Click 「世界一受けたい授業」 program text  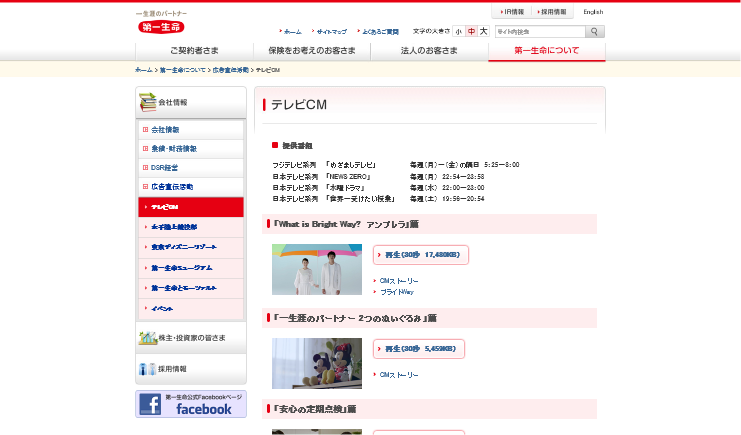[361, 199]
